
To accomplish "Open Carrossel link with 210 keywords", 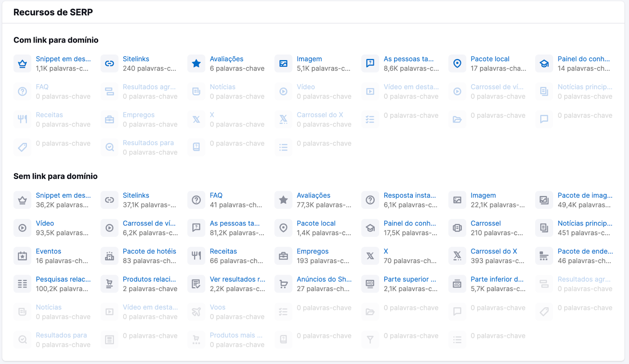I will [x=486, y=223].
